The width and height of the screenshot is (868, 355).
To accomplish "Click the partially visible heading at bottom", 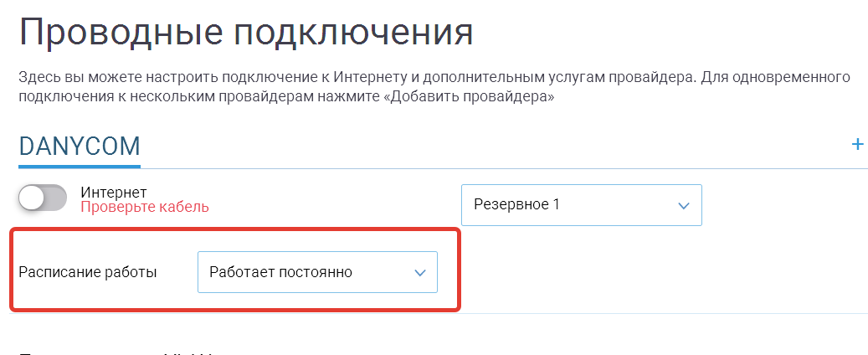I will tap(116, 352).
